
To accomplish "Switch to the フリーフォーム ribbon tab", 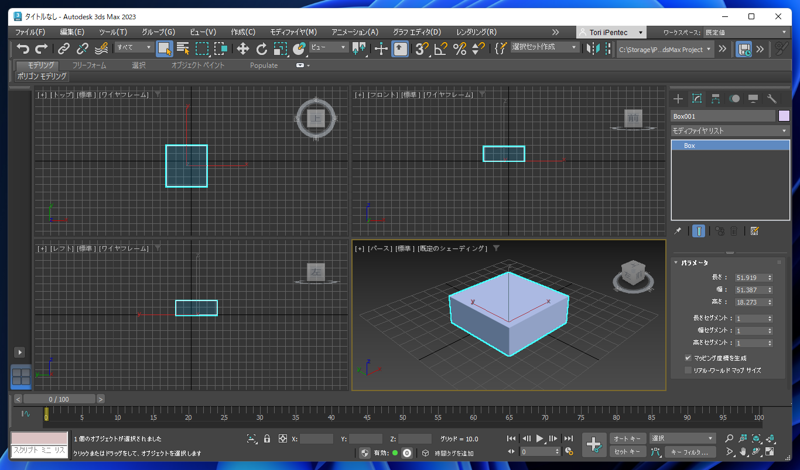I will [x=89, y=65].
